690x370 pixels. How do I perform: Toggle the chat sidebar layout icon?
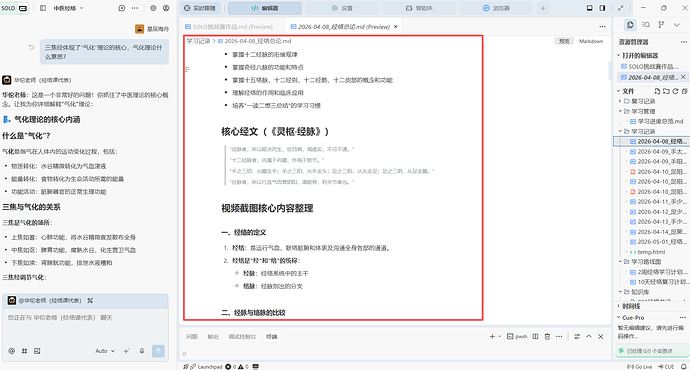pos(43,8)
